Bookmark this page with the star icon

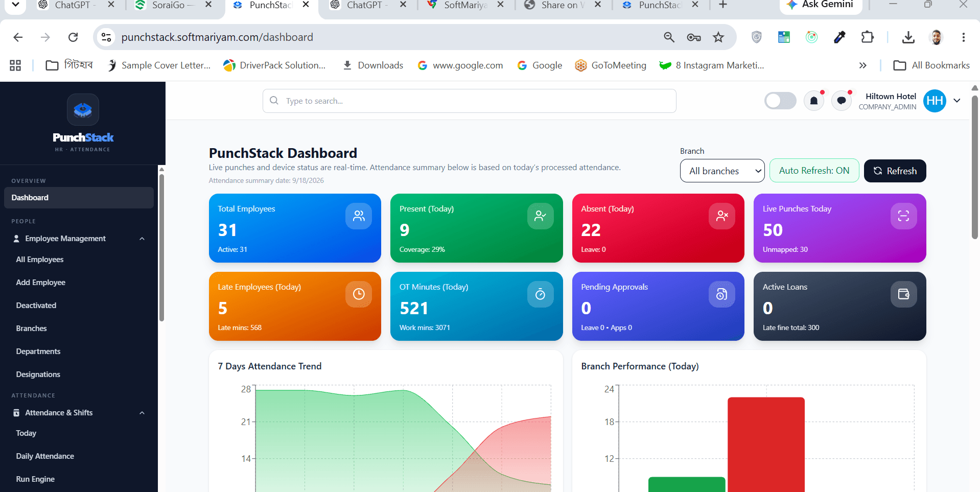[718, 37]
